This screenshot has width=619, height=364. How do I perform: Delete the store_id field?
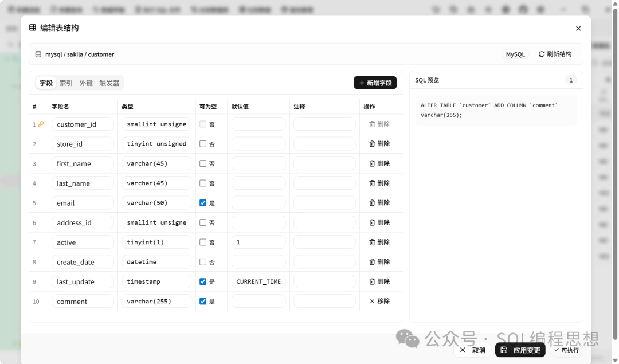coord(379,144)
